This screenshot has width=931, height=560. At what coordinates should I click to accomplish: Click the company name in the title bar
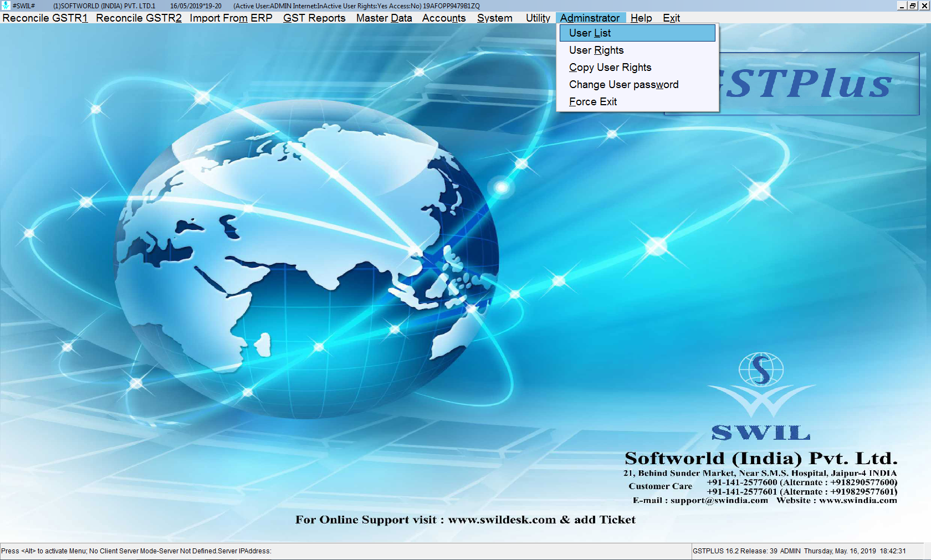tap(104, 6)
